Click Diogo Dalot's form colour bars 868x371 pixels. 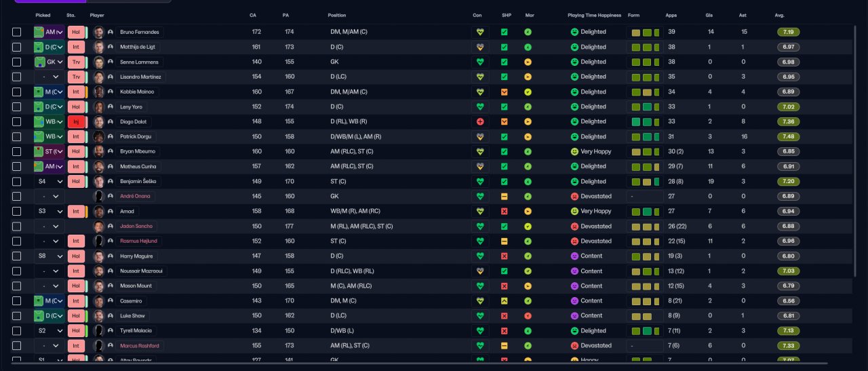[645, 121]
